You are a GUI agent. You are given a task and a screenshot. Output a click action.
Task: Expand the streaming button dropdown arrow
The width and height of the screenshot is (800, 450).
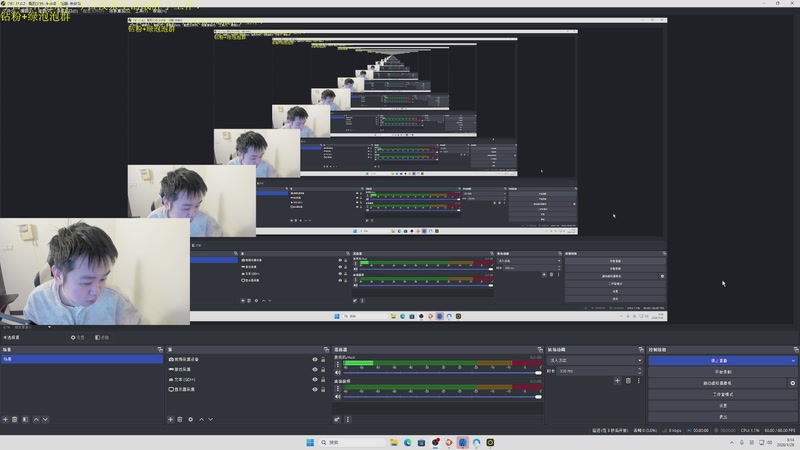pos(793,361)
